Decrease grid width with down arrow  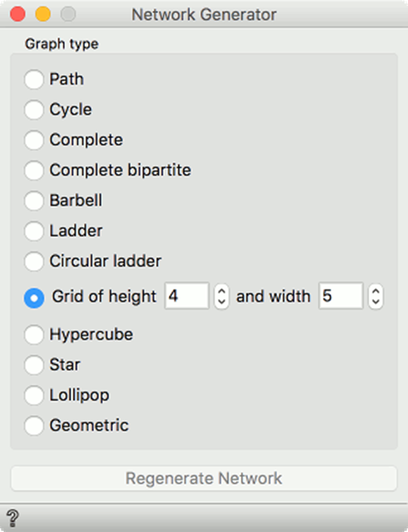pyautogui.click(x=376, y=302)
